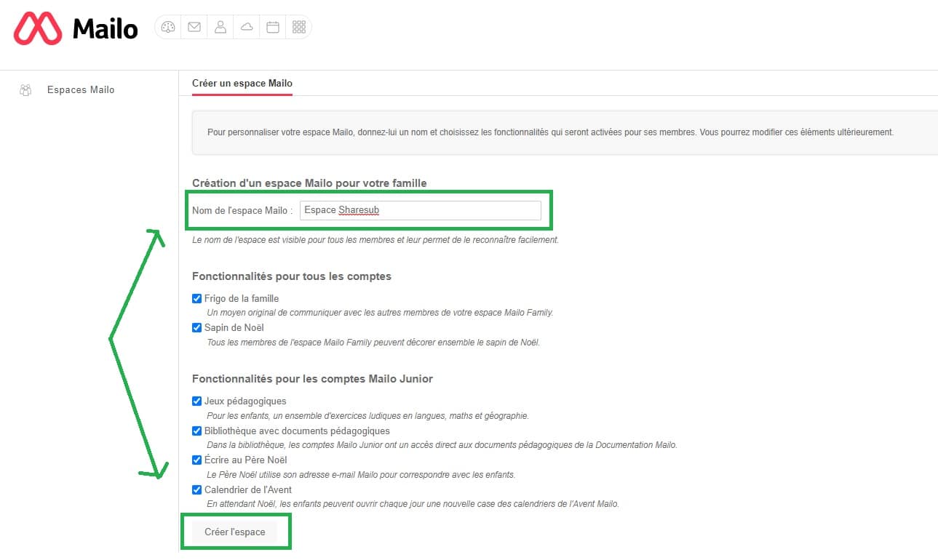Click the Mailo wordmark text
This screenshot has width=938, height=560.
pyautogui.click(x=106, y=29)
